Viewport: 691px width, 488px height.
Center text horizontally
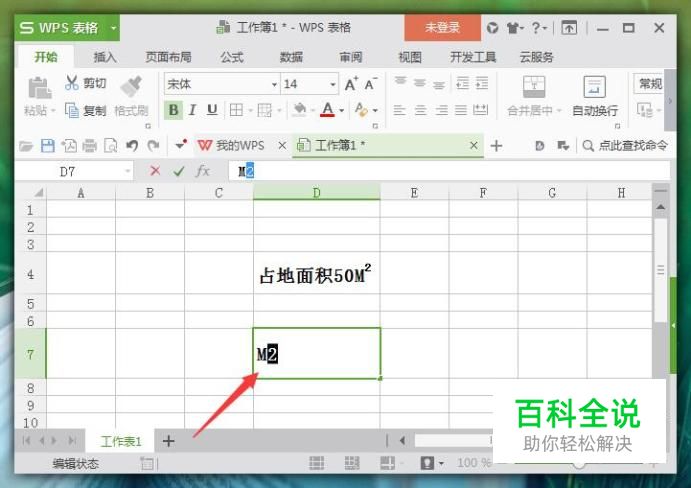420,110
